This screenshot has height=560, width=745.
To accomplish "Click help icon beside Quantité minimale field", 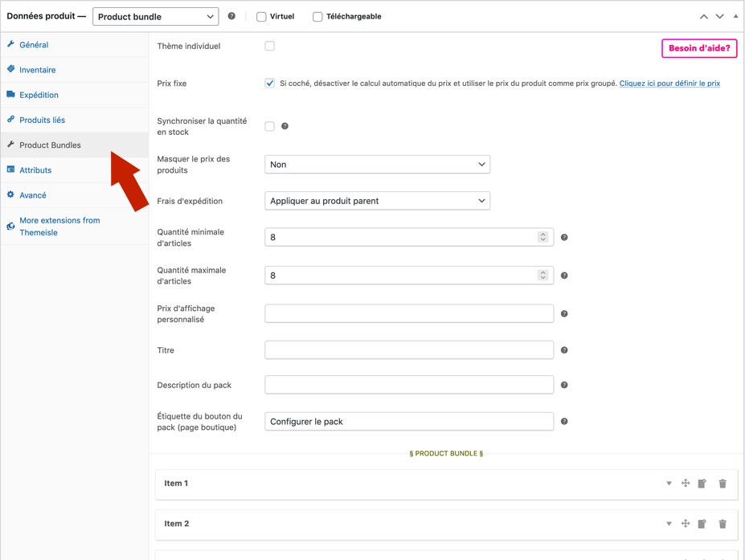I will [x=564, y=238].
